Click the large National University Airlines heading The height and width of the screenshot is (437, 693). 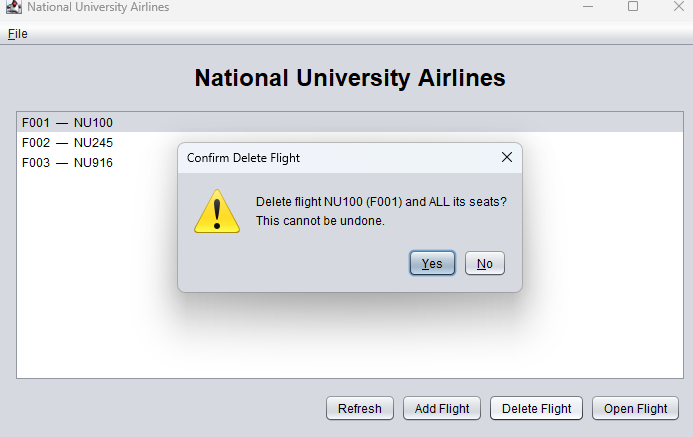point(349,78)
